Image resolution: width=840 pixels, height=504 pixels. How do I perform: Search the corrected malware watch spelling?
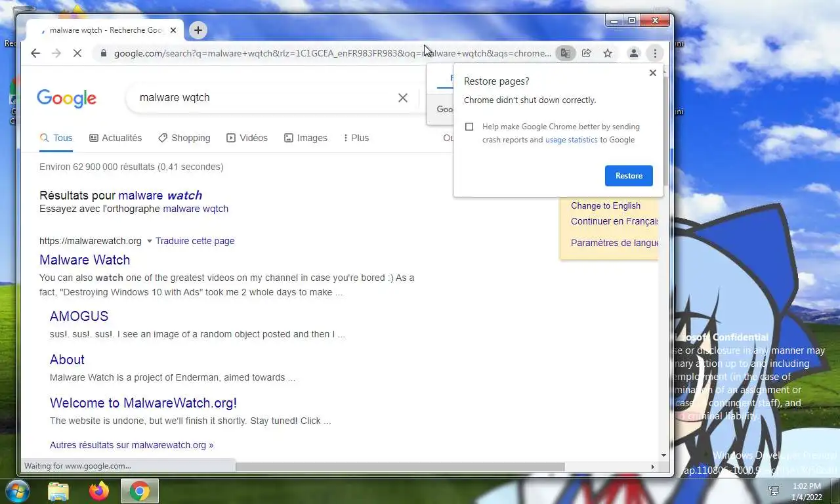coord(160,196)
